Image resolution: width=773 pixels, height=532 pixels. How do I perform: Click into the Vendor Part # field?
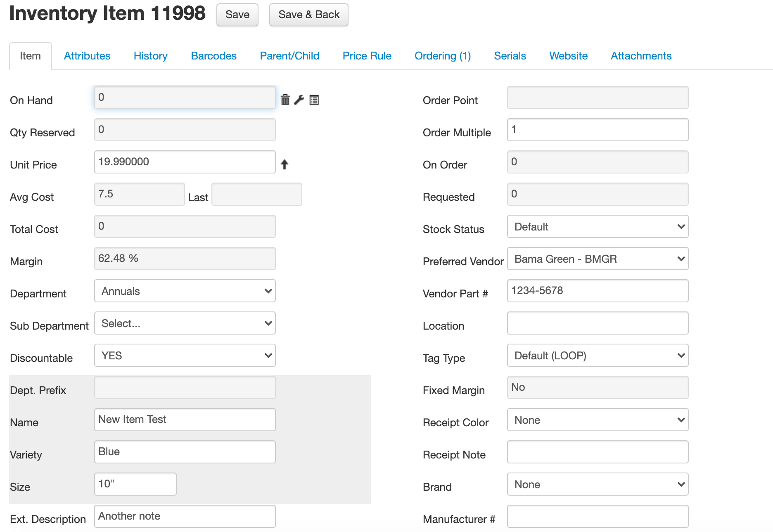point(597,291)
